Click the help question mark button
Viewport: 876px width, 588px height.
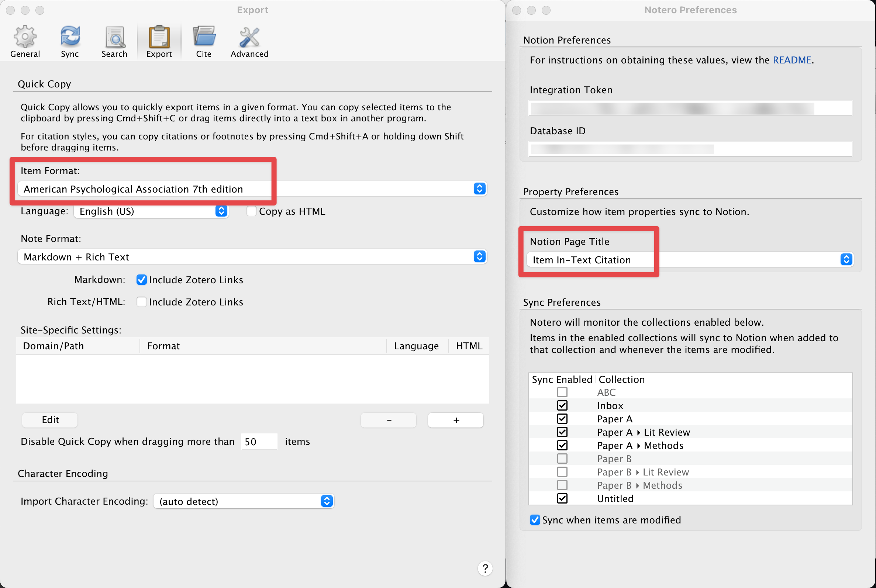(x=485, y=568)
